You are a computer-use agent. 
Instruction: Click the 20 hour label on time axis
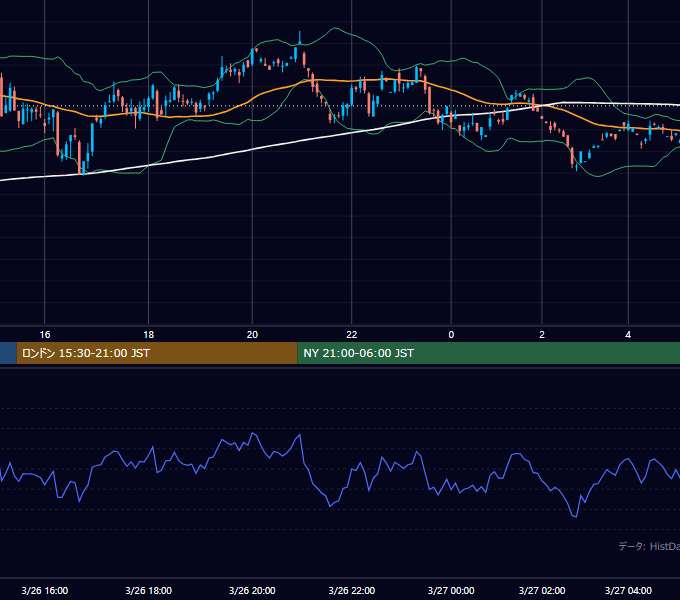pos(252,335)
